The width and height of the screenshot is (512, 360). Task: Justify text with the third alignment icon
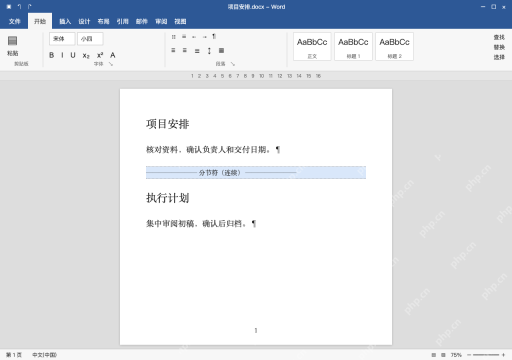197,51
